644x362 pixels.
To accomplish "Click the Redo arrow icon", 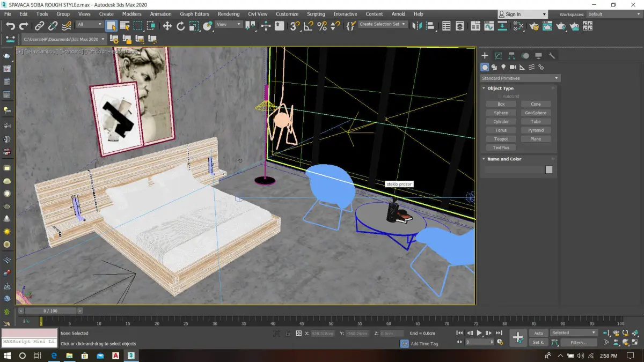I will [x=24, y=26].
